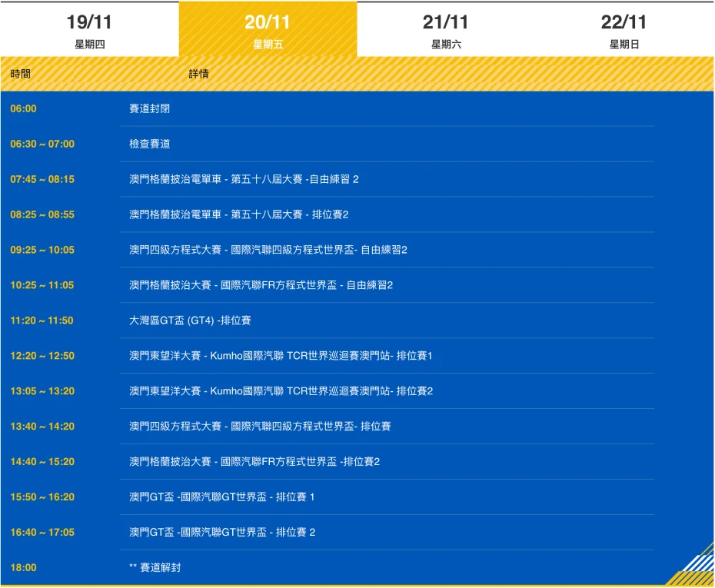Select the 11:20 ~ 11:50 time slot
This screenshot has width=715, height=588.
(x=42, y=321)
